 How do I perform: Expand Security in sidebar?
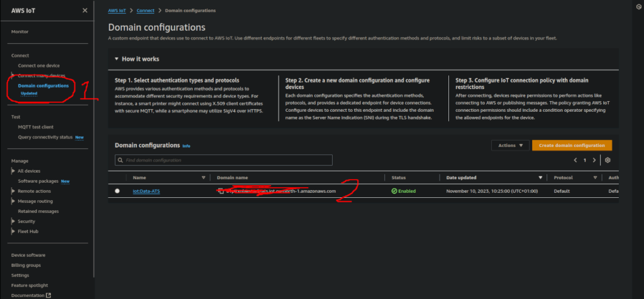[13, 222]
